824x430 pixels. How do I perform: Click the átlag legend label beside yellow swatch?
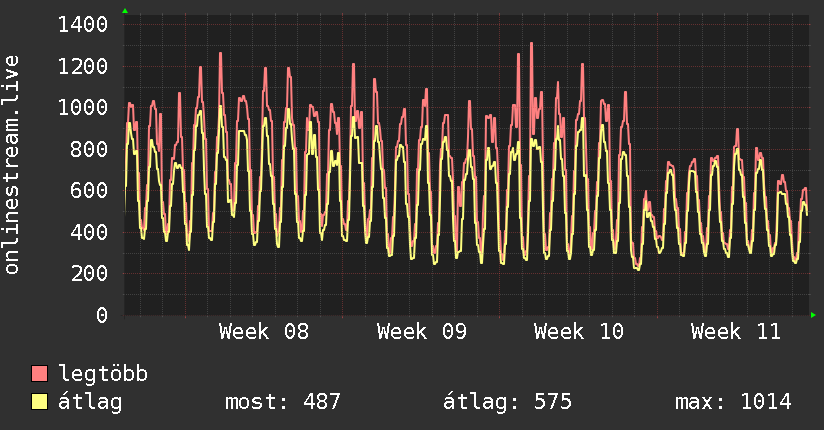(90, 402)
